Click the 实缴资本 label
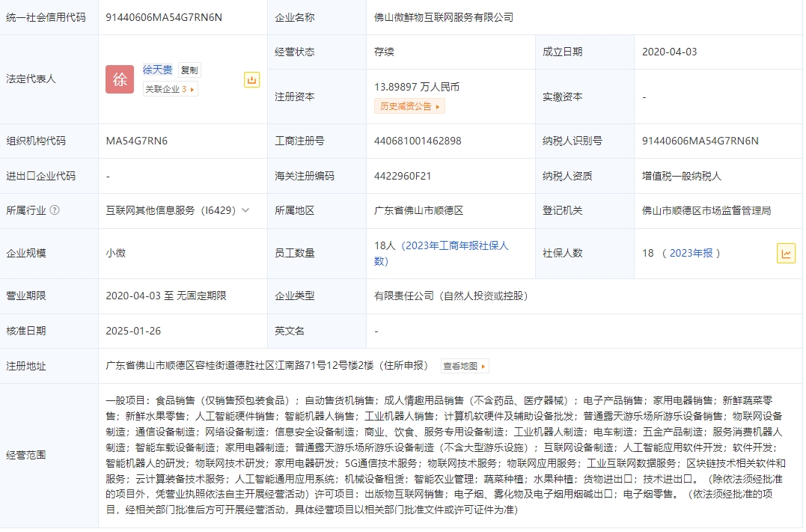The image size is (806, 532). [x=562, y=97]
